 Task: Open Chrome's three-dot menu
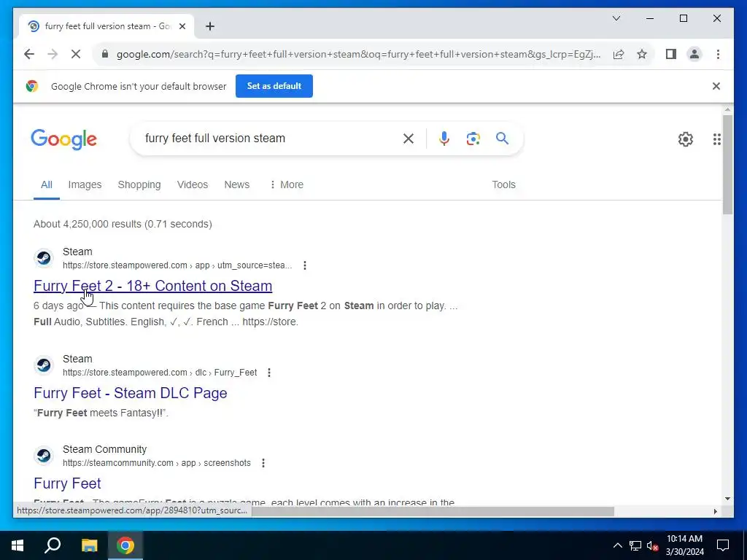[718, 54]
